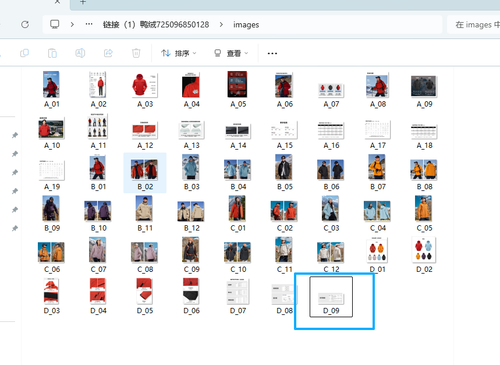The image size is (500, 365).
Task: Open breadcrumb arrow before images folder
Action: coord(221,24)
